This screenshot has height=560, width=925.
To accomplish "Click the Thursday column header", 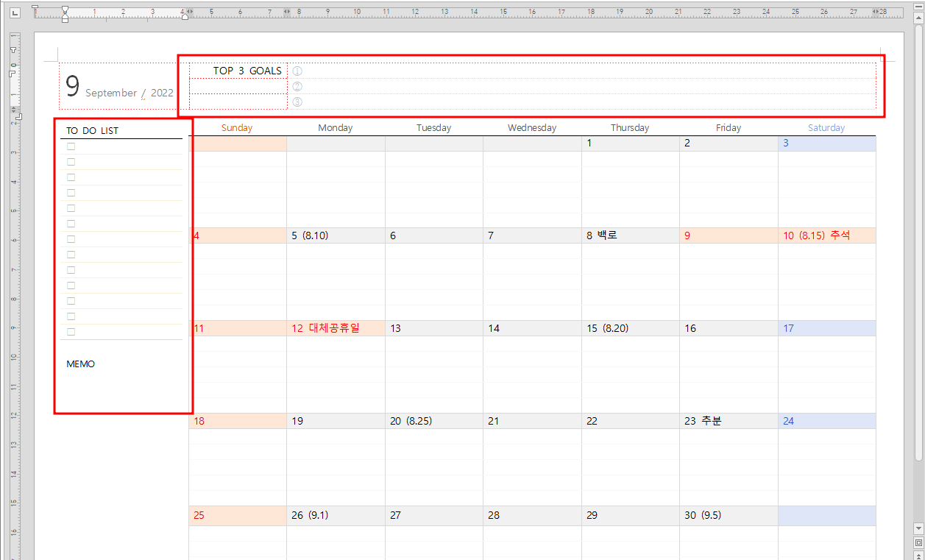I will [x=630, y=128].
